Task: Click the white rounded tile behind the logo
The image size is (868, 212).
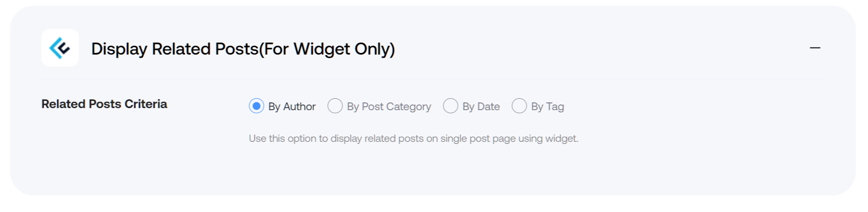Action: (60, 48)
